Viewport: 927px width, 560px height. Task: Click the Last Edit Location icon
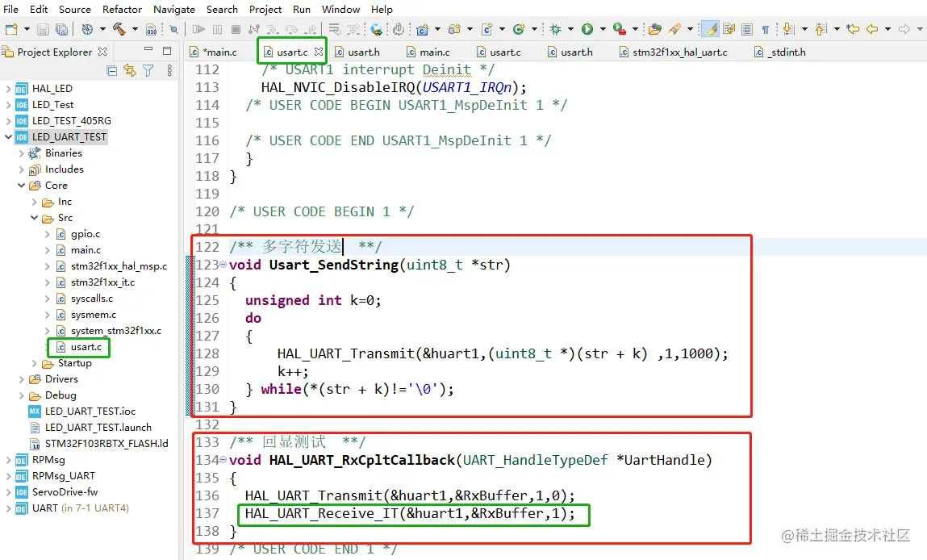(853, 29)
